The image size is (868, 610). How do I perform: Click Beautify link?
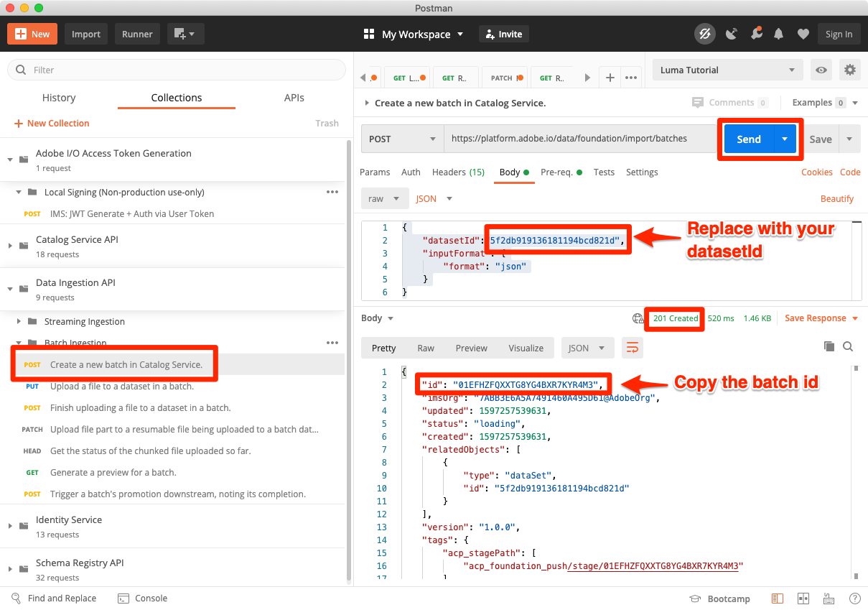pyautogui.click(x=837, y=199)
